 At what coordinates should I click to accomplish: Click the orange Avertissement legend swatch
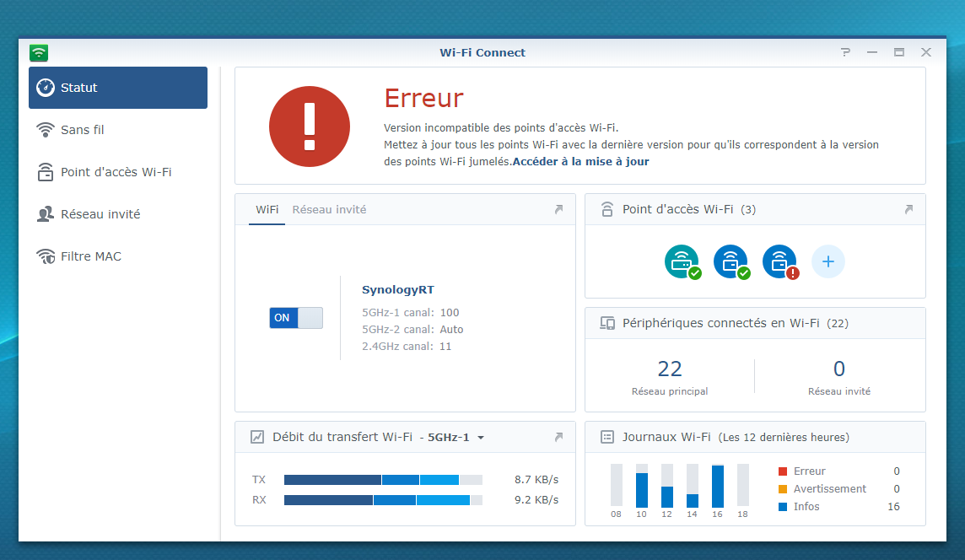pos(783,489)
